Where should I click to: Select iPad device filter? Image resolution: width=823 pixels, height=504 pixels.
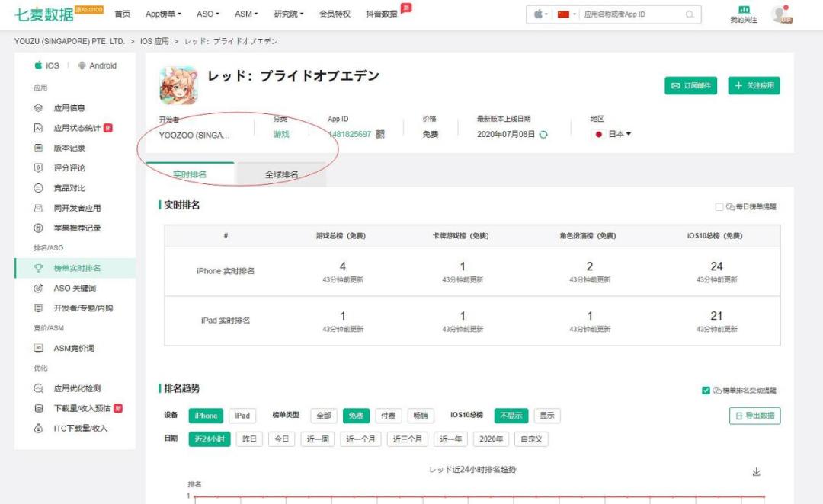point(242,416)
